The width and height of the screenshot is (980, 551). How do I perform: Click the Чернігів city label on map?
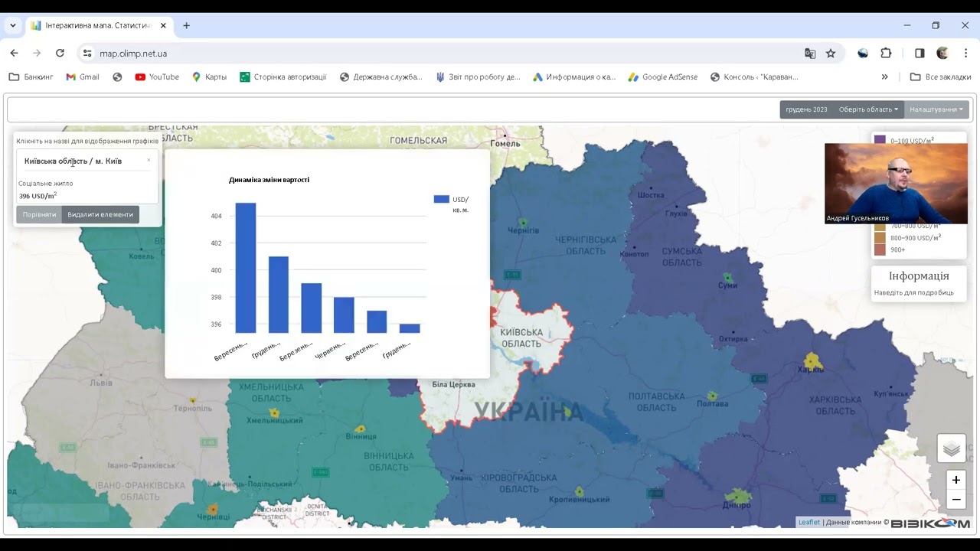523,230
